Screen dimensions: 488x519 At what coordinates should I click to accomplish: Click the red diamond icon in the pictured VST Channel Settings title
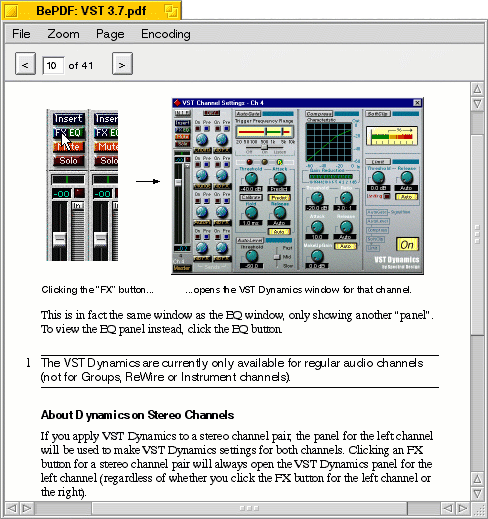point(177,103)
